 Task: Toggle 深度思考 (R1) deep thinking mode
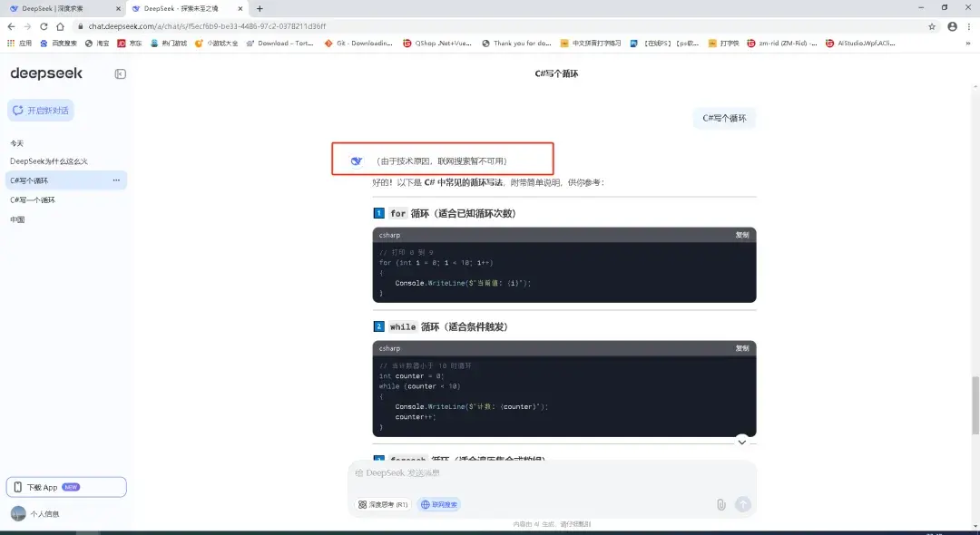tap(383, 504)
